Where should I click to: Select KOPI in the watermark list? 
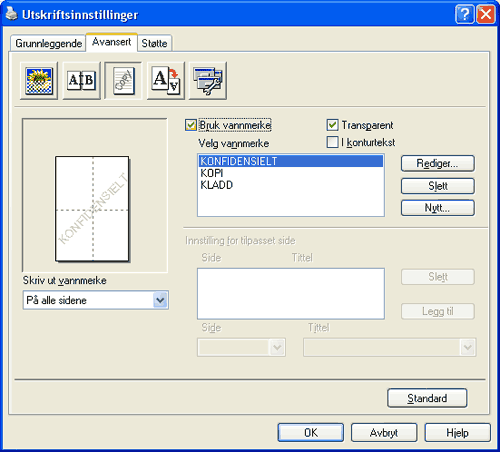(212, 173)
